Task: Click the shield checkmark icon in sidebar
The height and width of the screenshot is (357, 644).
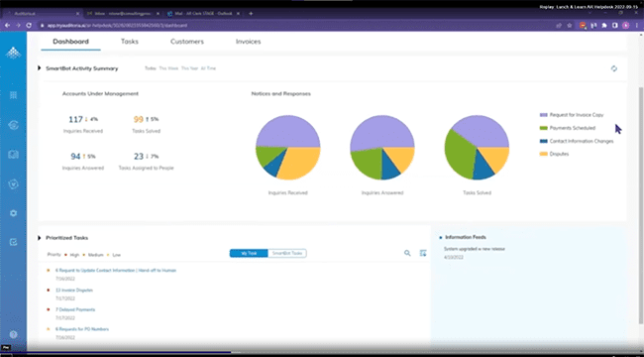Action: (13, 183)
